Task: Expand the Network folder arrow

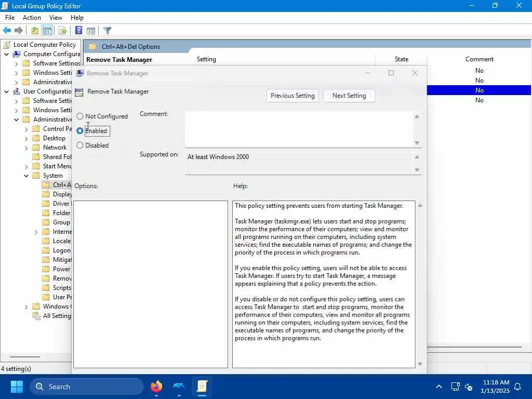Action: click(26, 148)
